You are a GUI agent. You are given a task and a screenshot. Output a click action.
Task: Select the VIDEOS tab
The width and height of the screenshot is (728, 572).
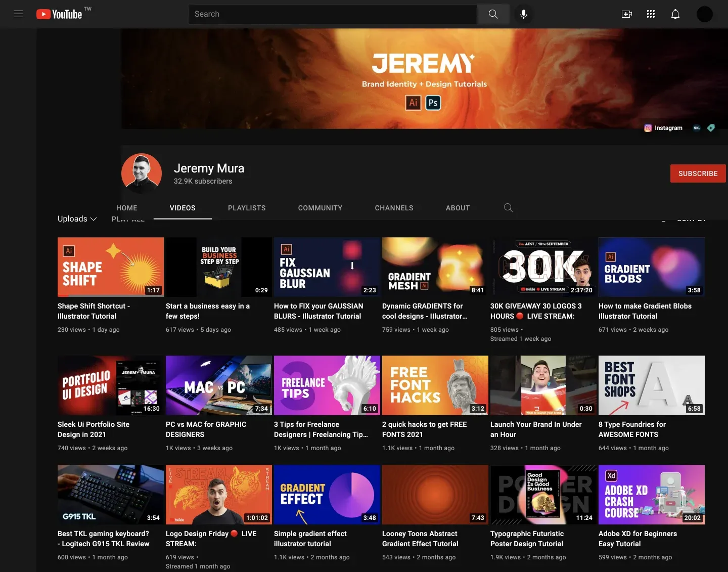point(183,208)
